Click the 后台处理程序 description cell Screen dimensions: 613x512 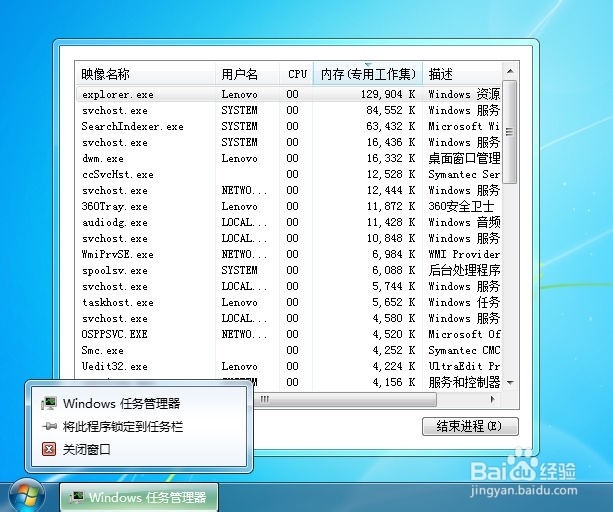[x=464, y=270]
